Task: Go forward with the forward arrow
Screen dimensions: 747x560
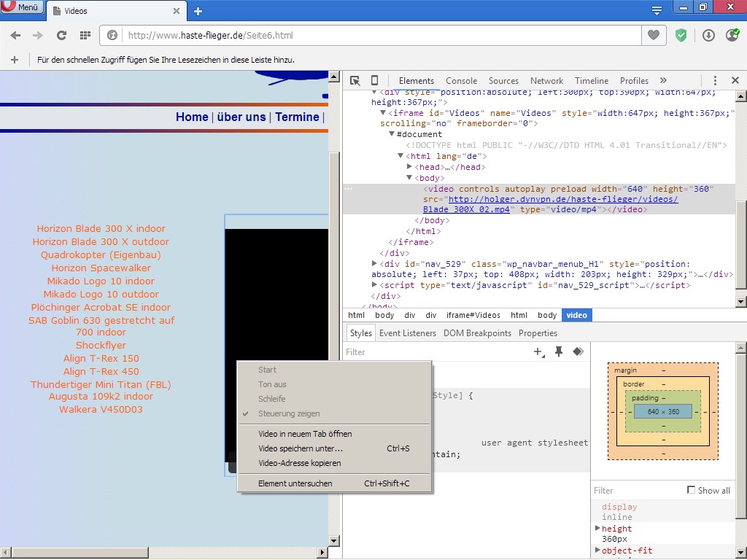Action: (38, 35)
